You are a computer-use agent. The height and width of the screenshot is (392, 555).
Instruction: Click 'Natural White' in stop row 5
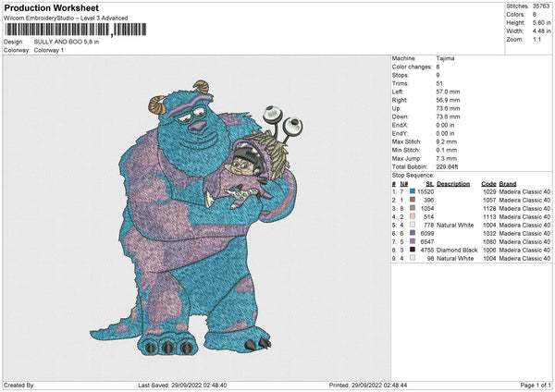point(455,226)
